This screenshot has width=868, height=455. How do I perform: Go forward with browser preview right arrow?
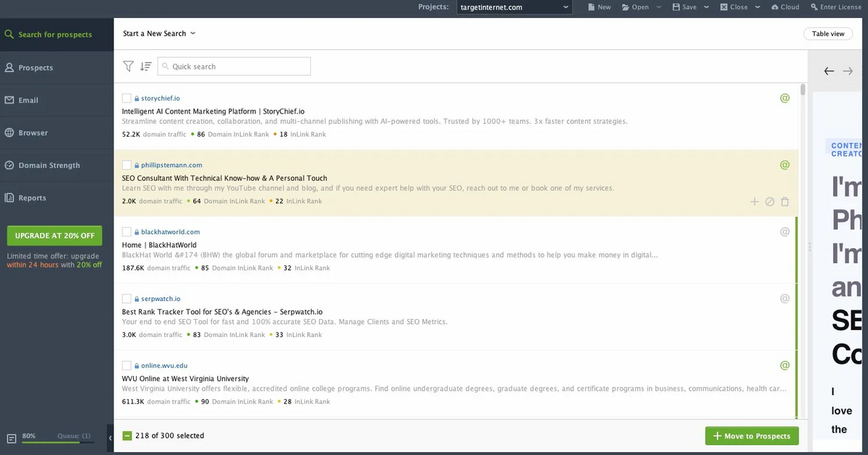pyautogui.click(x=848, y=71)
